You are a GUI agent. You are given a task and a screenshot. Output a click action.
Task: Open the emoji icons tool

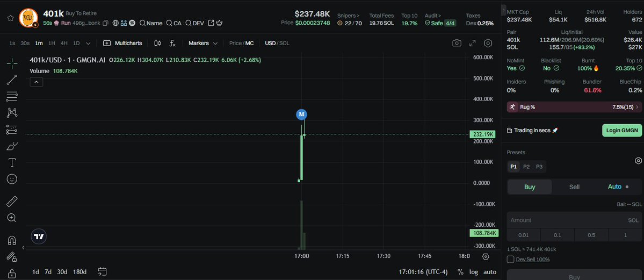coord(12,179)
